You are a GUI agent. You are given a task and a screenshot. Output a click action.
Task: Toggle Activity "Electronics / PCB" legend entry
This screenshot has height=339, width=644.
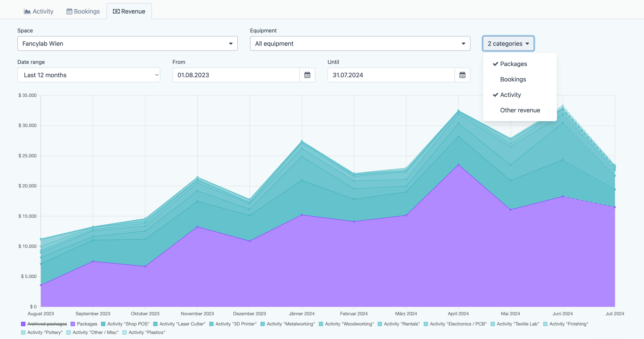(455, 324)
